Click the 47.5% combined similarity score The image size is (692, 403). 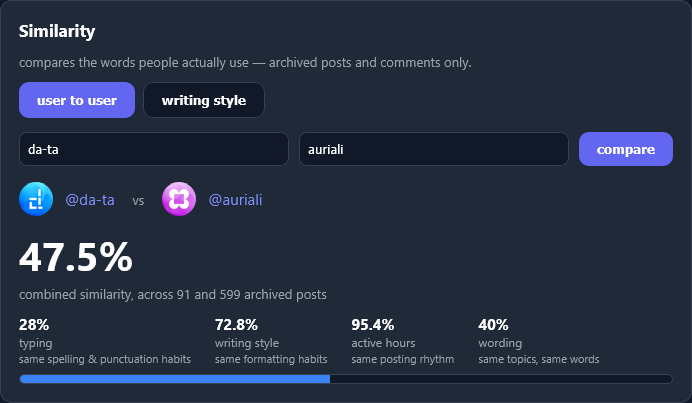click(76, 257)
